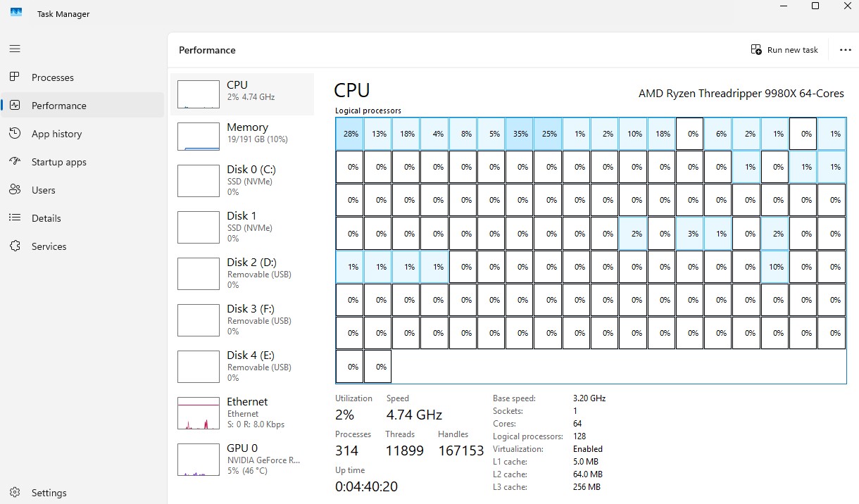Click the CPU entry title text

click(x=237, y=85)
